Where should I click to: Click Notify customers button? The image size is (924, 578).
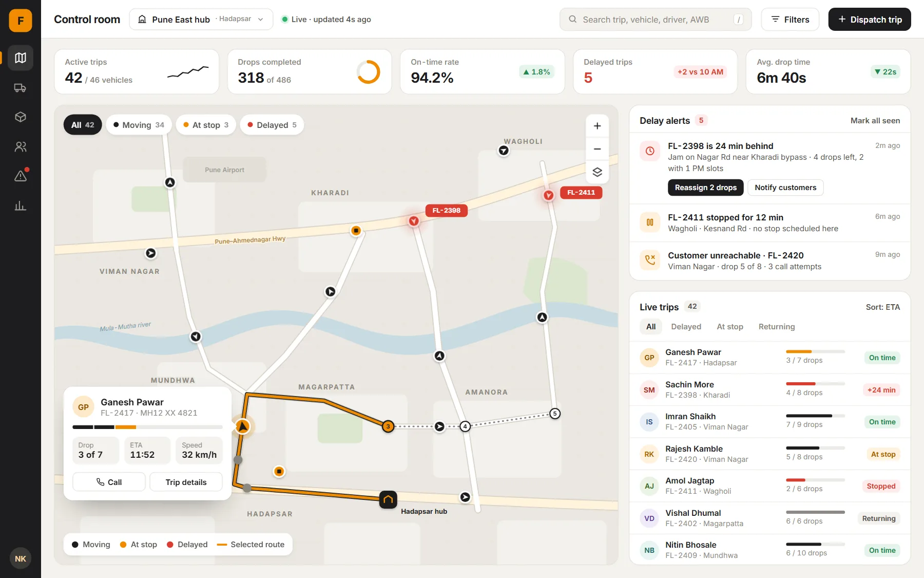click(785, 188)
